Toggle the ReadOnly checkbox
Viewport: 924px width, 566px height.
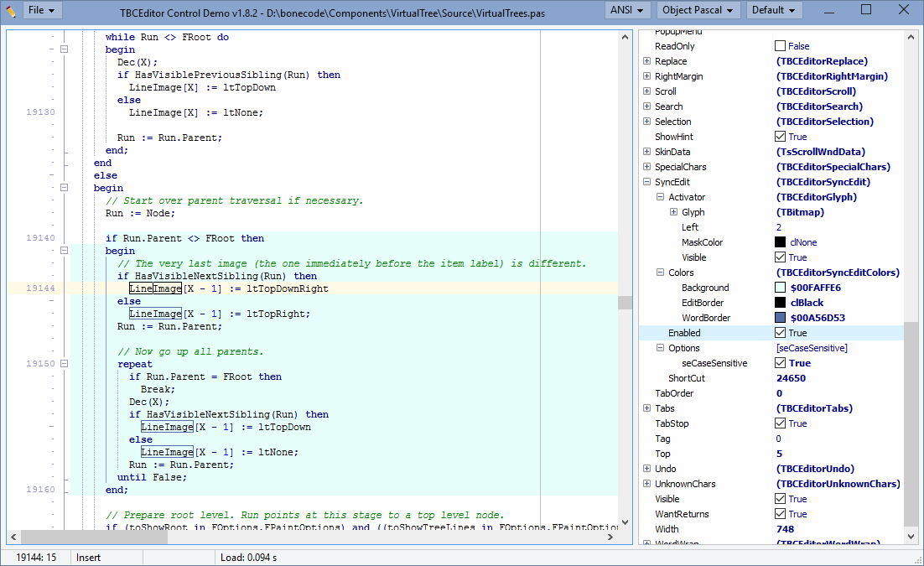[780, 46]
